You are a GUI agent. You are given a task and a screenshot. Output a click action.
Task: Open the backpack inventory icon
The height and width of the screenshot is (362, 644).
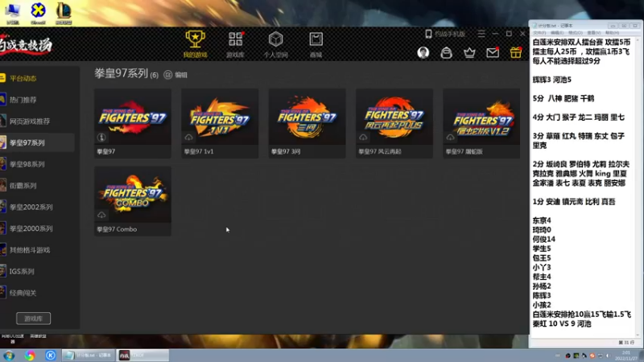pos(447,52)
